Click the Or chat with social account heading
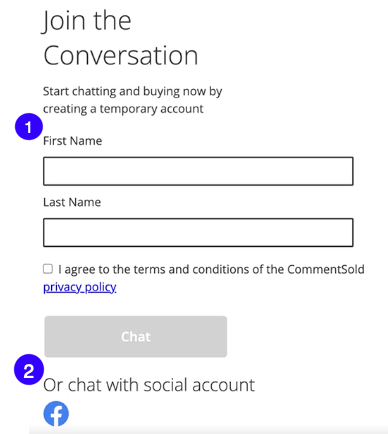Image resolution: width=388 pixels, height=434 pixels. 149,385
